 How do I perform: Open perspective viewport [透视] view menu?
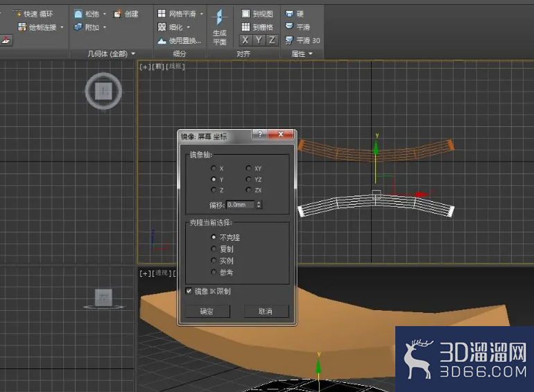[162, 273]
